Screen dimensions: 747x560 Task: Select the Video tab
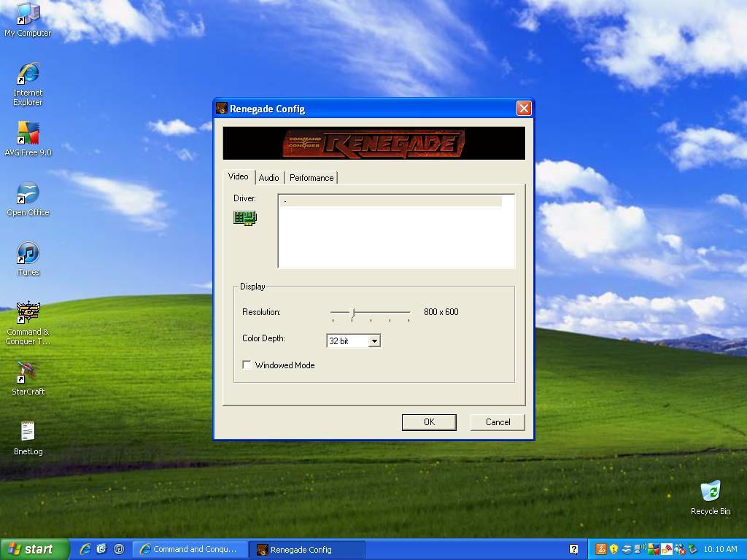point(238,176)
